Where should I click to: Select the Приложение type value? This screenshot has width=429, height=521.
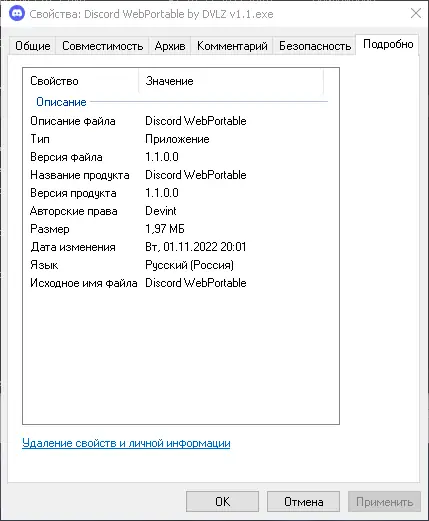(177, 139)
